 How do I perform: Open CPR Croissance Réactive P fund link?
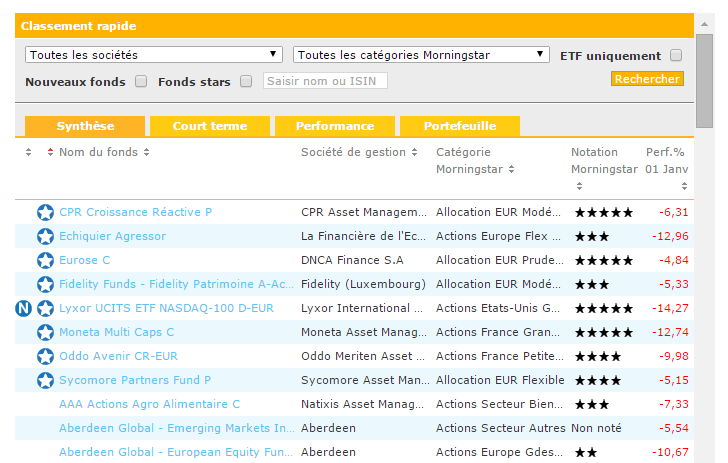click(x=135, y=212)
